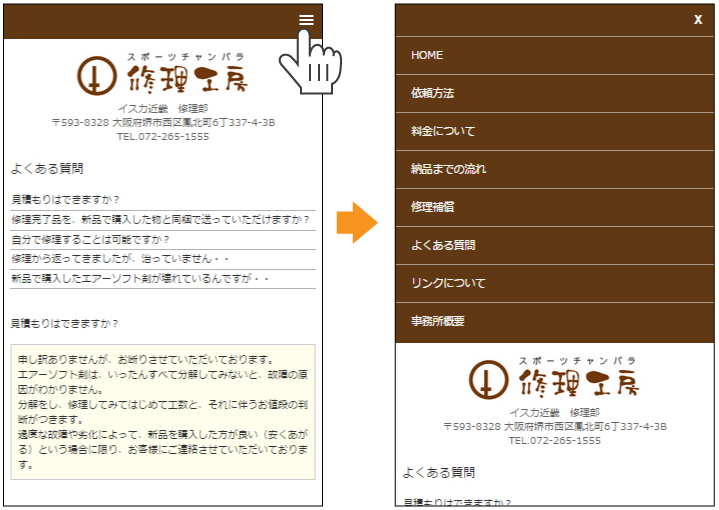The image size is (719, 510).
Task: Go to 料金について in the menu
Action: 443,131
